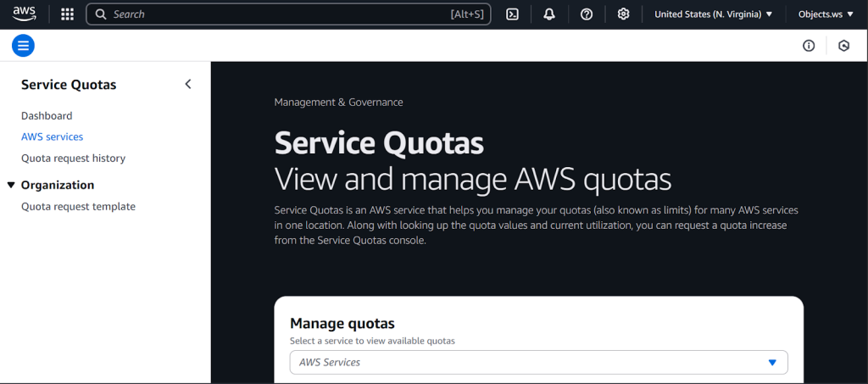Go to Dashboard in sidebar
Viewport: 868px width, 384px height.
[47, 116]
